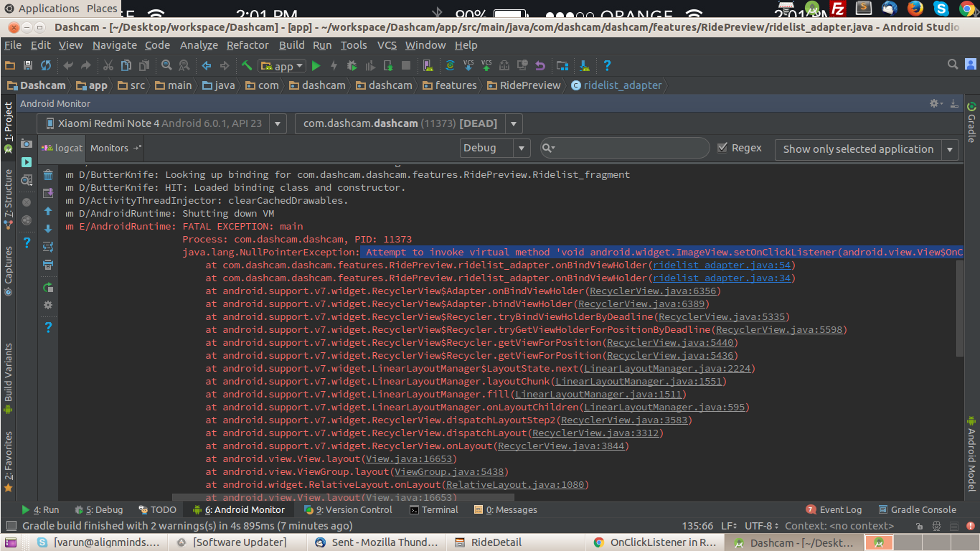Run the app with green play button
Screen dimensions: 980x551
pos(316,65)
